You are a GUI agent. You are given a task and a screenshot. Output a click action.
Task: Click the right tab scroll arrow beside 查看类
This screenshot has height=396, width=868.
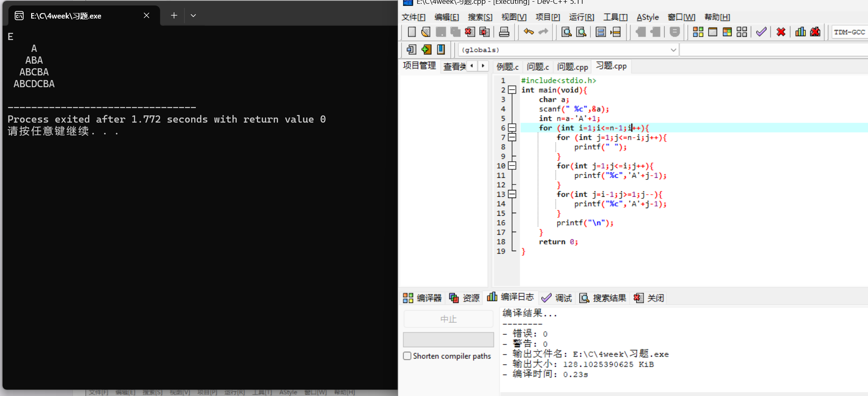pyautogui.click(x=483, y=66)
